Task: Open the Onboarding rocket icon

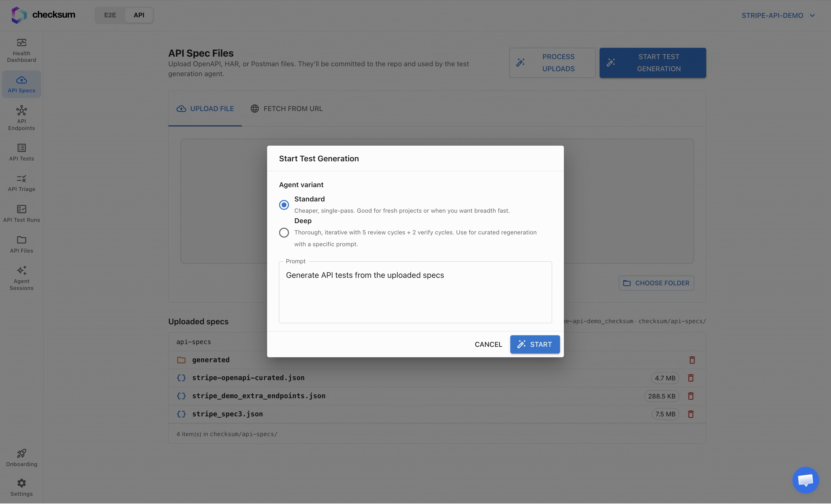Action: (22, 453)
